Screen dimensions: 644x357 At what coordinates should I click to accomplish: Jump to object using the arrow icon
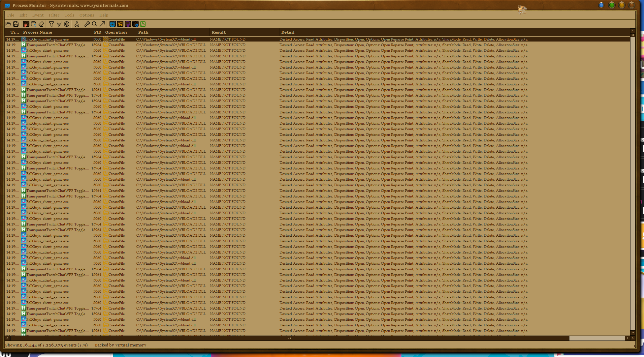tap(102, 24)
